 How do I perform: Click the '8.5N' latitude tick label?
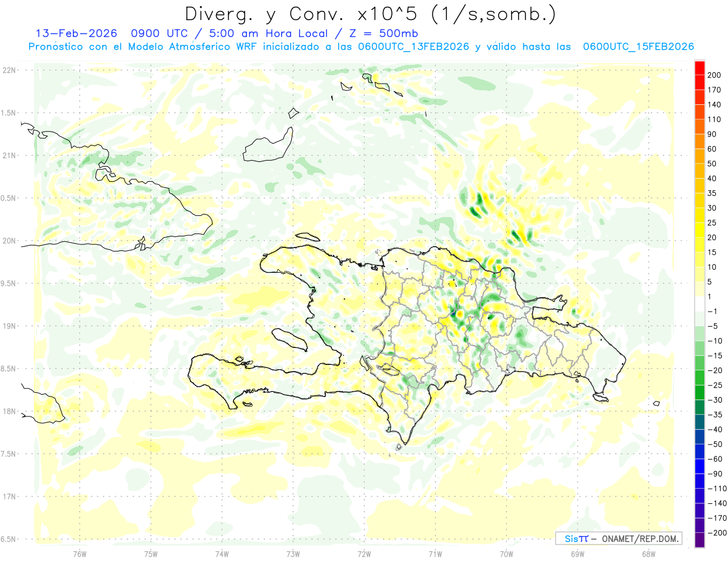[8, 369]
